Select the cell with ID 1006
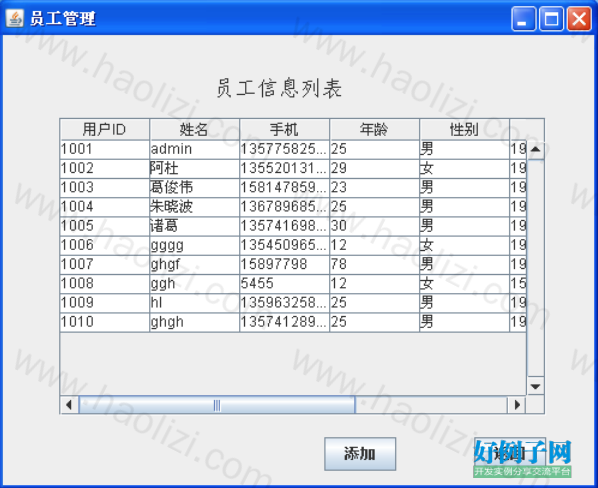Viewport: 598px width, 488px height. [104, 246]
